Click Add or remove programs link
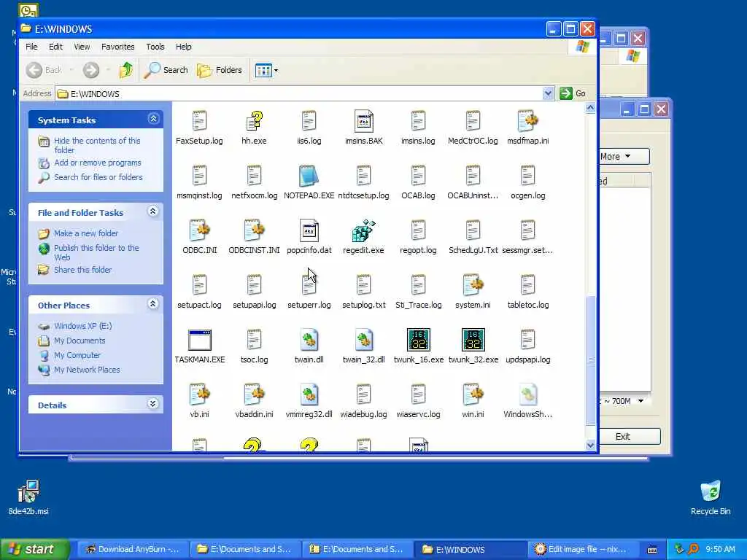 click(98, 163)
